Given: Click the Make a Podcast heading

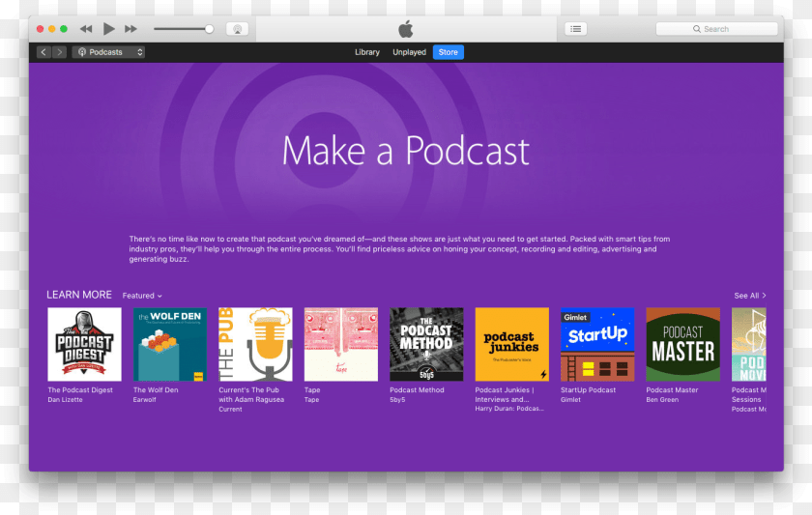Looking at the screenshot, I should tap(405, 151).
